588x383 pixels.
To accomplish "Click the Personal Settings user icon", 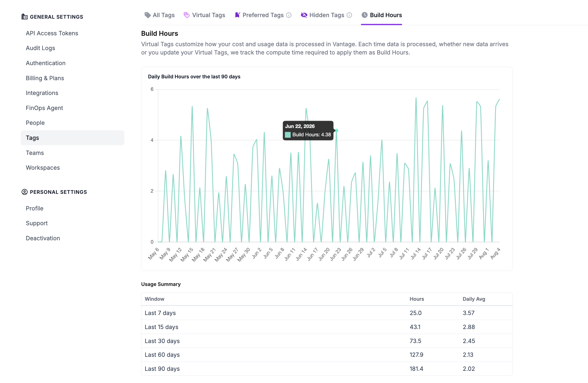I will 25,192.
